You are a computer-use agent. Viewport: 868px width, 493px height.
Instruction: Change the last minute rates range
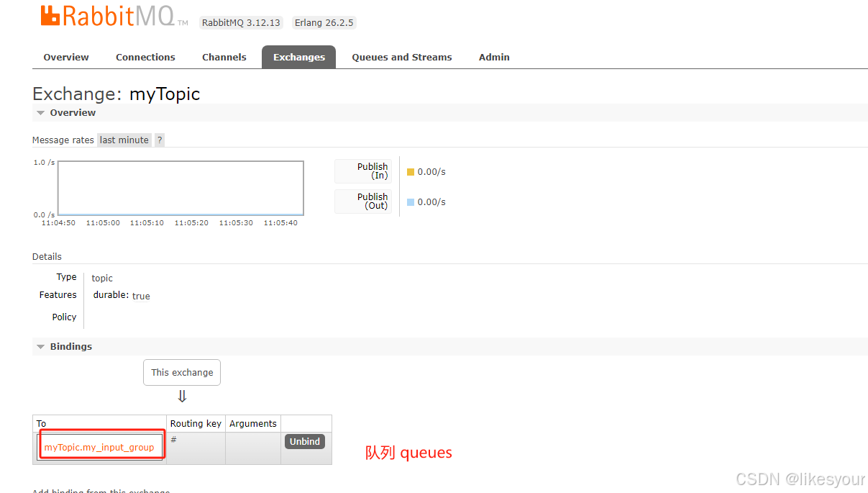[x=124, y=140]
